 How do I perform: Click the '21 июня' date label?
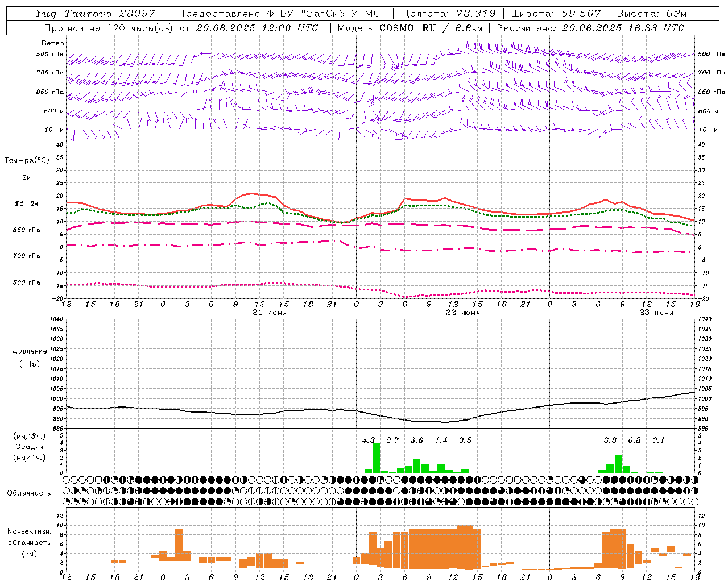tap(270, 313)
